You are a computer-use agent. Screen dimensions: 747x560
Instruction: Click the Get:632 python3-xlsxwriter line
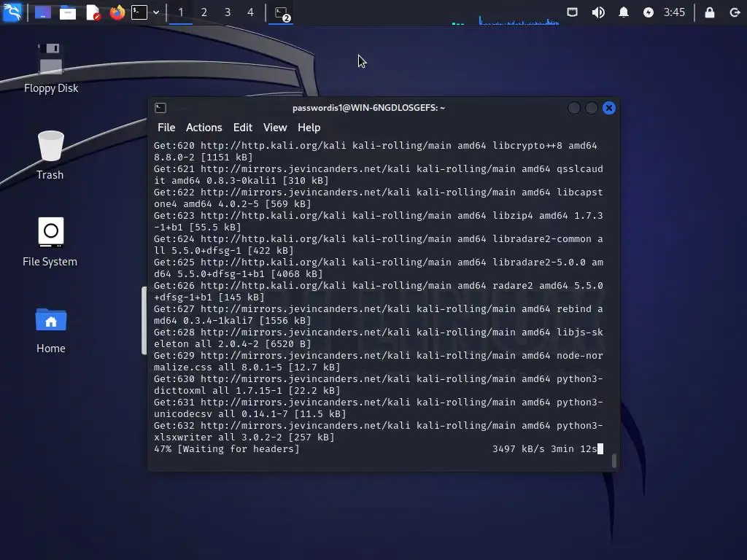pos(379,432)
